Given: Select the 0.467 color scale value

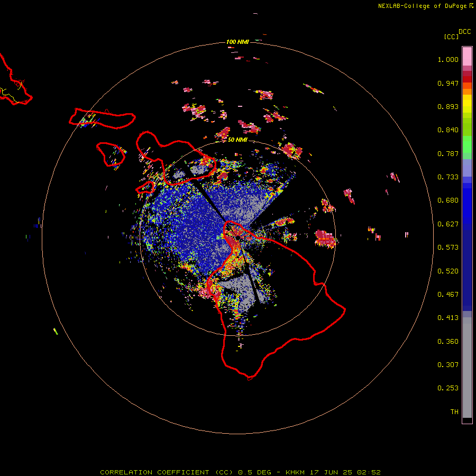Looking at the screenshot, I should (448, 295).
